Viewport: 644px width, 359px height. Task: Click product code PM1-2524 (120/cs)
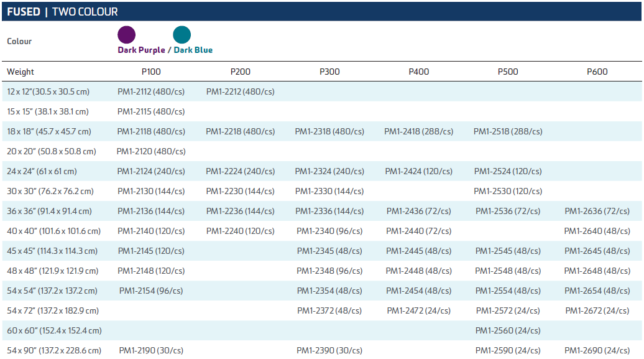507,171
